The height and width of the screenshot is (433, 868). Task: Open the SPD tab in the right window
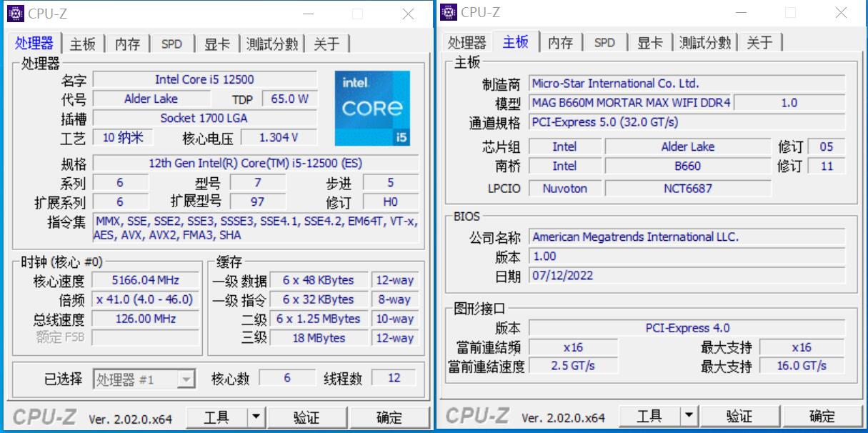605,43
